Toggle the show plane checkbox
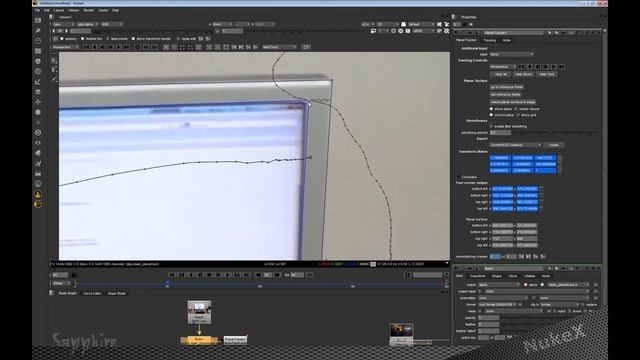Screen dimensions: 640x360 pos(491,109)
